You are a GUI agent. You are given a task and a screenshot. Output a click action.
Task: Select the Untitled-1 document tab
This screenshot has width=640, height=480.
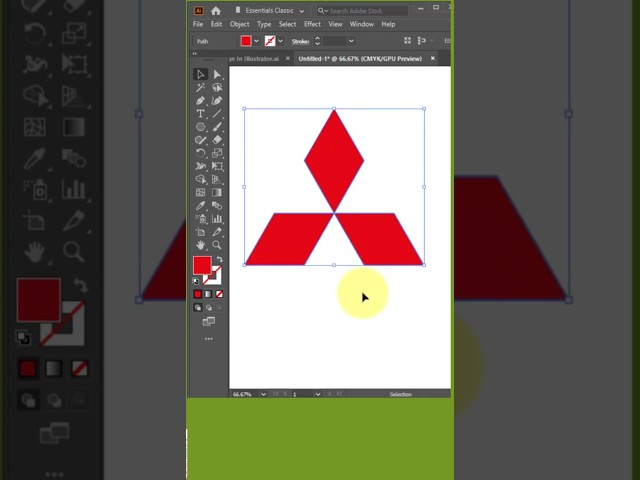pos(365,59)
